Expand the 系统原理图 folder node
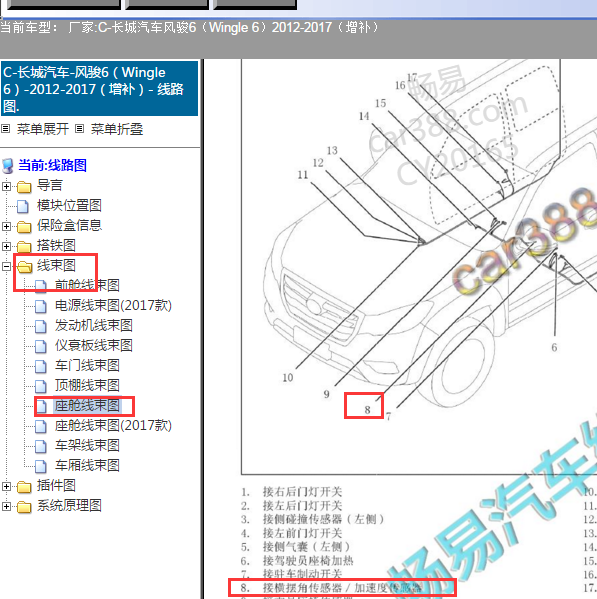Image resolution: width=597 pixels, height=599 pixels. pos(6,506)
